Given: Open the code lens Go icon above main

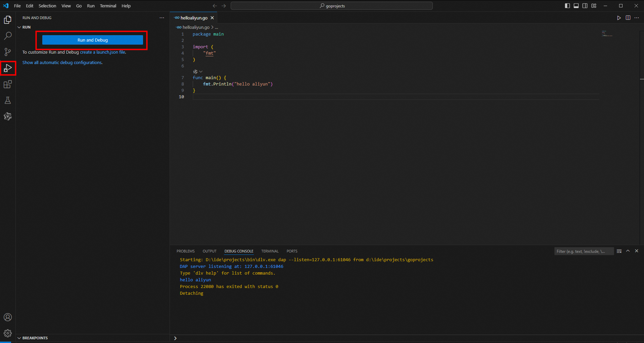Looking at the screenshot, I should 195,72.
